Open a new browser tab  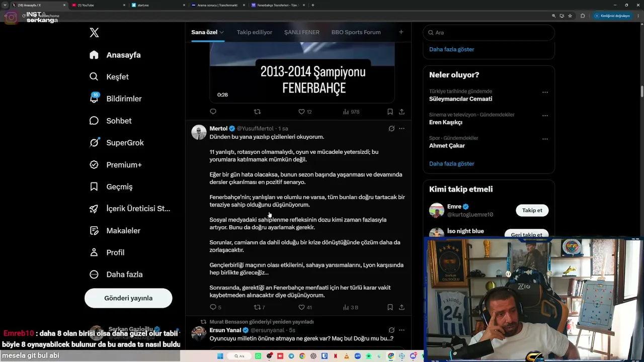click(313, 5)
